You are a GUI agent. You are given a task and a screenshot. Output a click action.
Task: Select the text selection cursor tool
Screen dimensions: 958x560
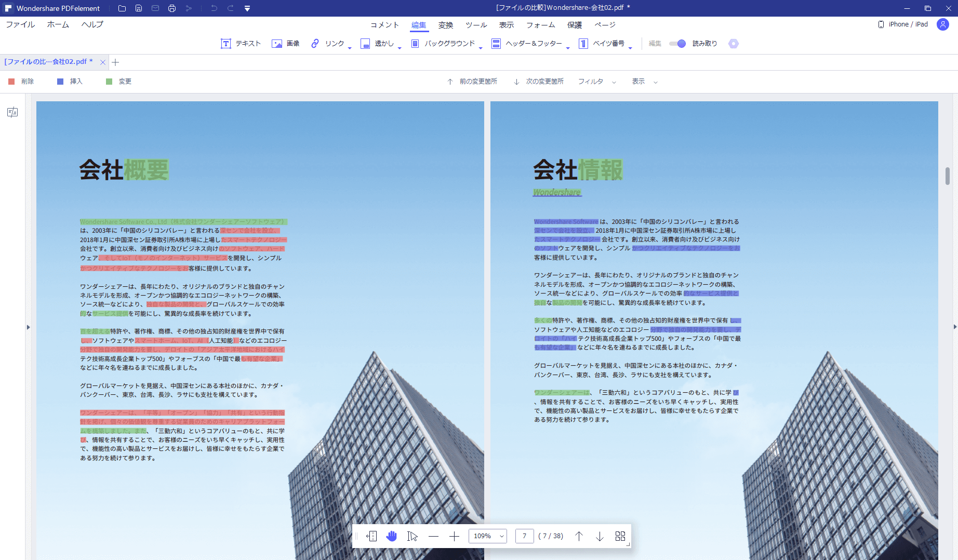click(413, 536)
